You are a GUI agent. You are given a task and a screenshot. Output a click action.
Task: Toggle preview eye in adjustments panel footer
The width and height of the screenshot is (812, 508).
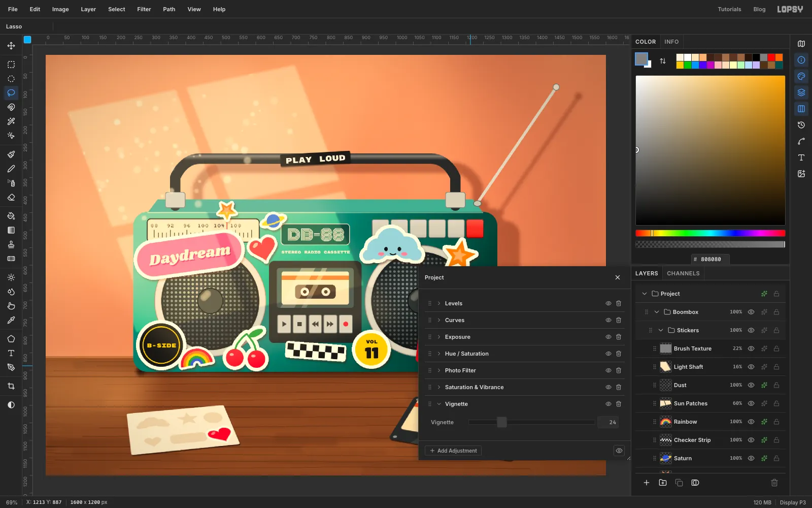(x=619, y=451)
